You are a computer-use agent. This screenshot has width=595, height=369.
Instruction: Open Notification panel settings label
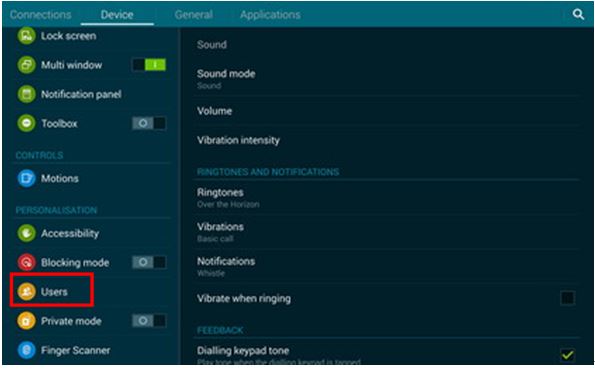tap(81, 94)
